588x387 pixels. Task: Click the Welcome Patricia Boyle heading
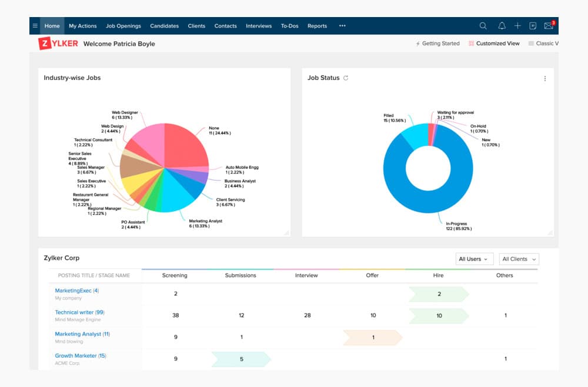click(x=119, y=44)
